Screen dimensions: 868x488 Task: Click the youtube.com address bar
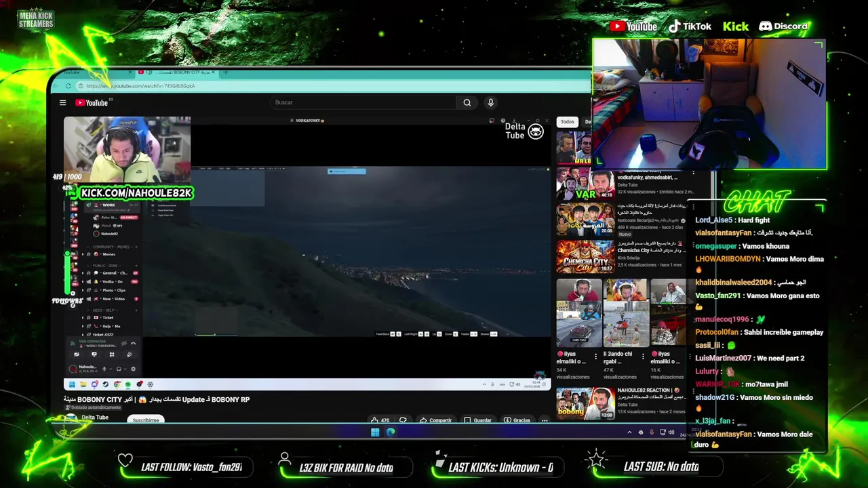point(332,86)
